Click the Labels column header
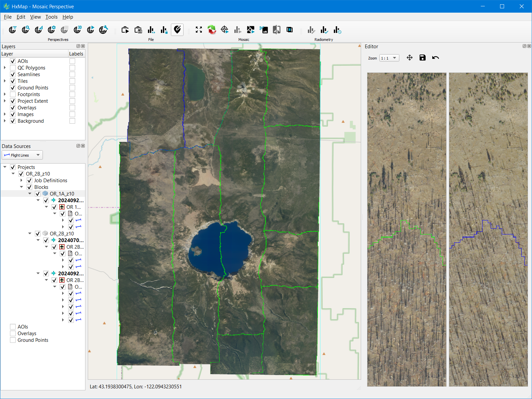This screenshot has width=532, height=399. (x=76, y=54)
